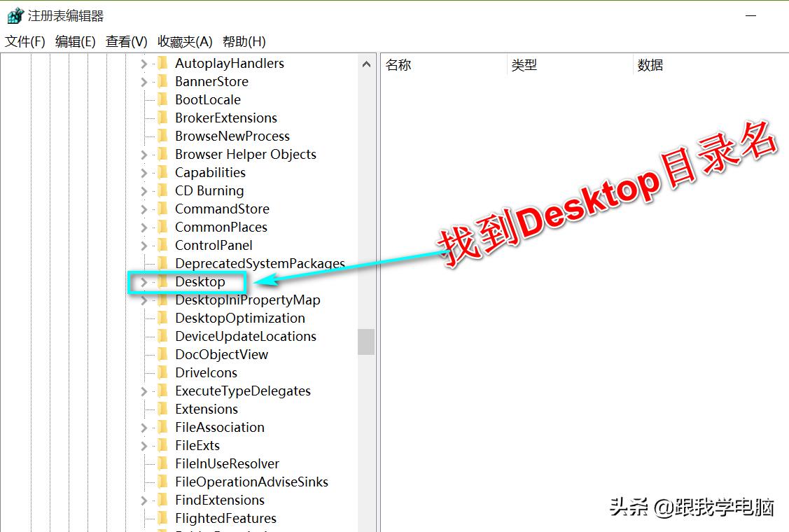The width and height of the screenshot is (789, 532).
Task: Click the CD Burning folder icon
Action: (x=162, y=191)
